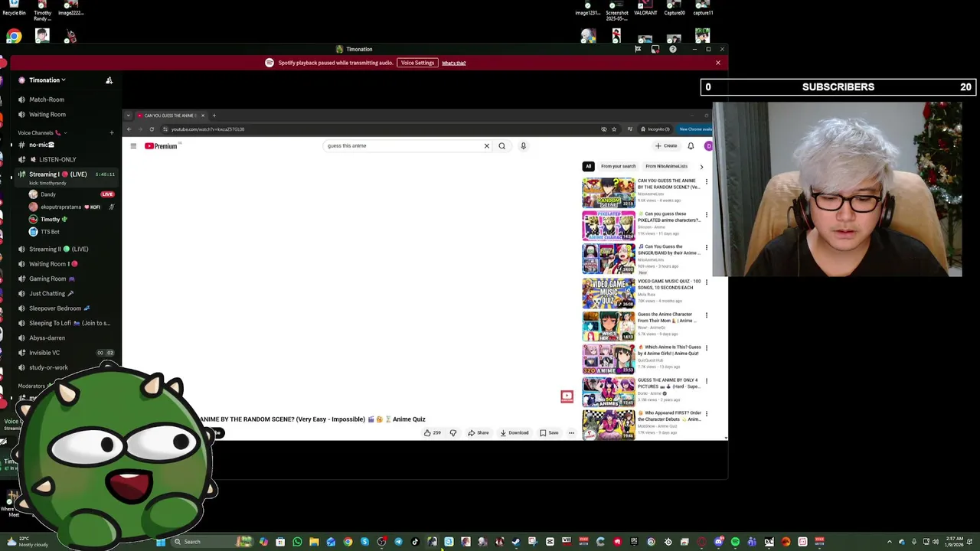Screen dimensions: 980x551
Task: Join the Just Chatting channel
Action: [x=51, y=293]
